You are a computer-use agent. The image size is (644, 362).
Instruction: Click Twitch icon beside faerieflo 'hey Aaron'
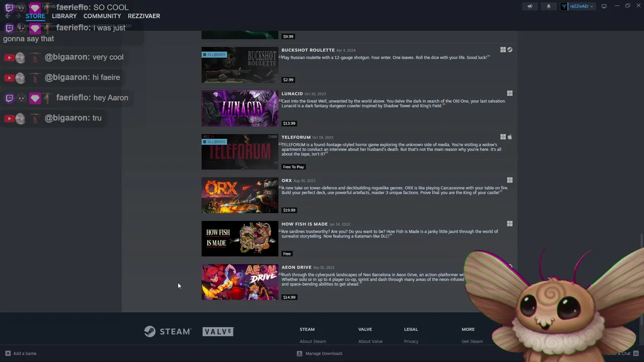point(9,98)
